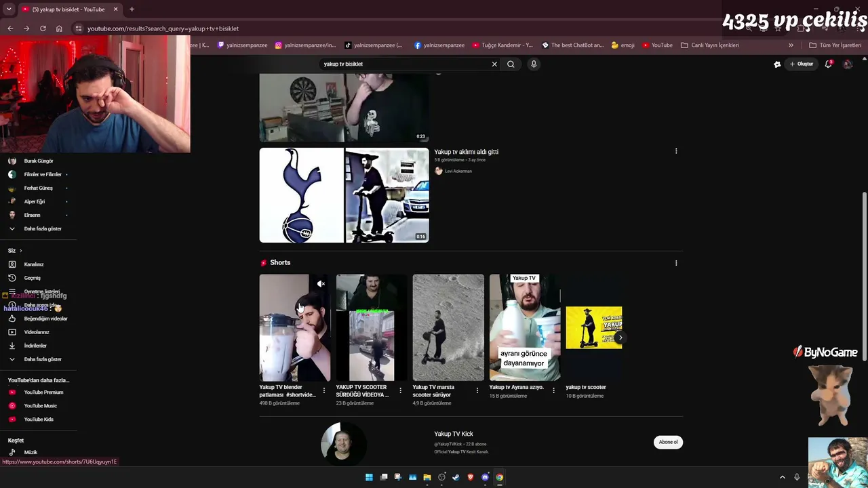Open the yalnizsempanzee Instagram bookmark
This screenshot has height=488, width=868.
[305, 45]
